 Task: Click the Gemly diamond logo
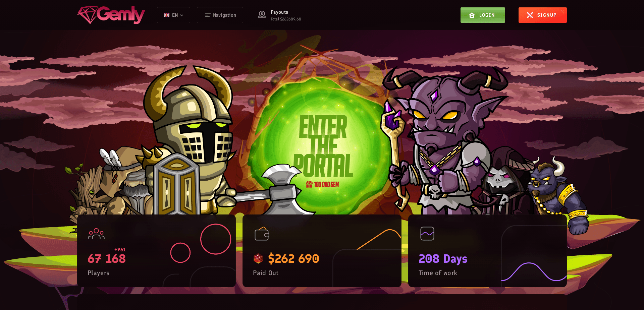pyautogui.click(x=111, y=15)
